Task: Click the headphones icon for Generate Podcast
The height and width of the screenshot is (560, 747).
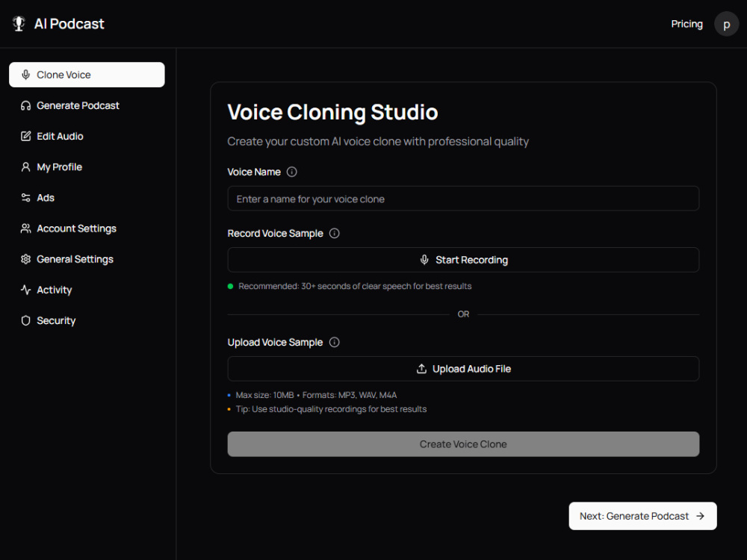Action: tap(25, 106)
